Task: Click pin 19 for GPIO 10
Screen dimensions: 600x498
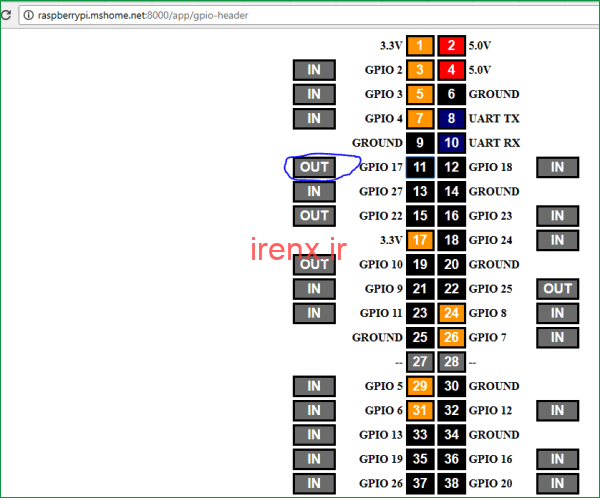Action: point(420,265)
